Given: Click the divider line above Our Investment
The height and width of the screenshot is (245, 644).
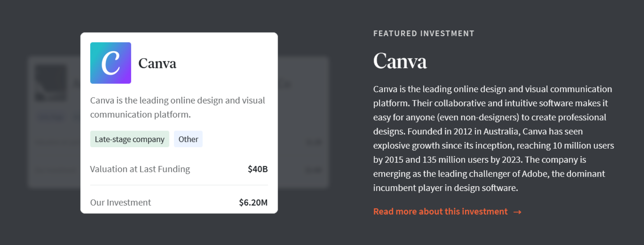Looking at the screenshot, I should pos(179,185).
